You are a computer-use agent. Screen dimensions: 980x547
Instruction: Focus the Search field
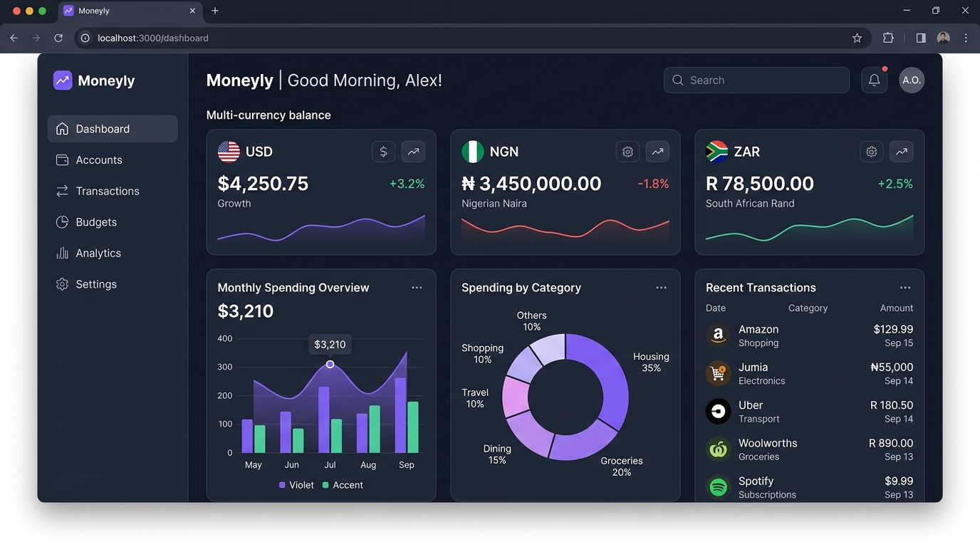756,80
